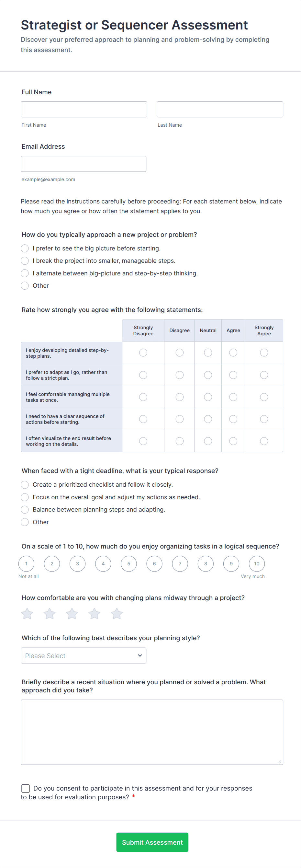Pick 10 labeled Very much on the scale
The height and width of the screenshot is (868, 301).
257,563
